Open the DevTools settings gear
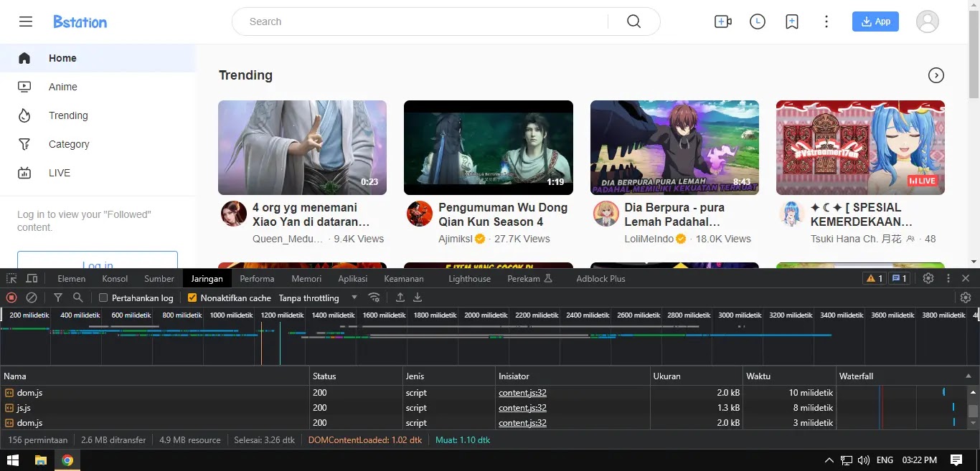 coord(928,278)
